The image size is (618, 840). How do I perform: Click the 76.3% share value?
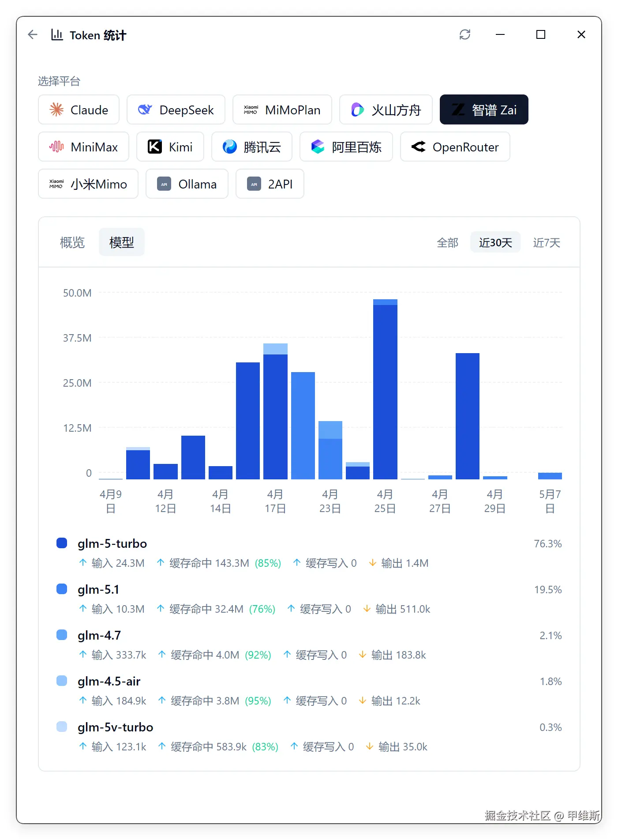coord(548,543)
